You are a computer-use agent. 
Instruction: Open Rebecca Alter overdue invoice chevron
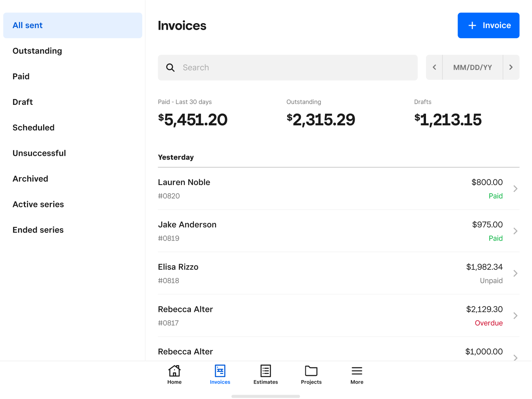[x=515, y=316]
